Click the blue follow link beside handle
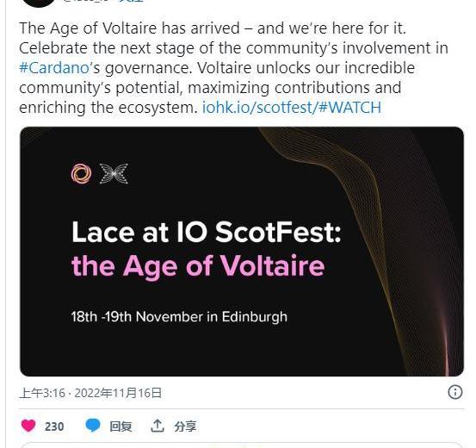 pos(131,1)
